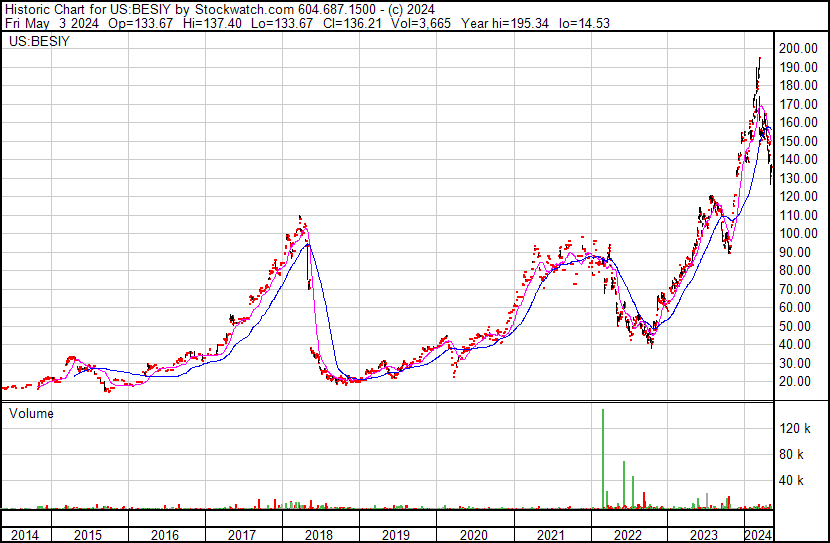Click the 50.00 price axis label

[795, 327]
